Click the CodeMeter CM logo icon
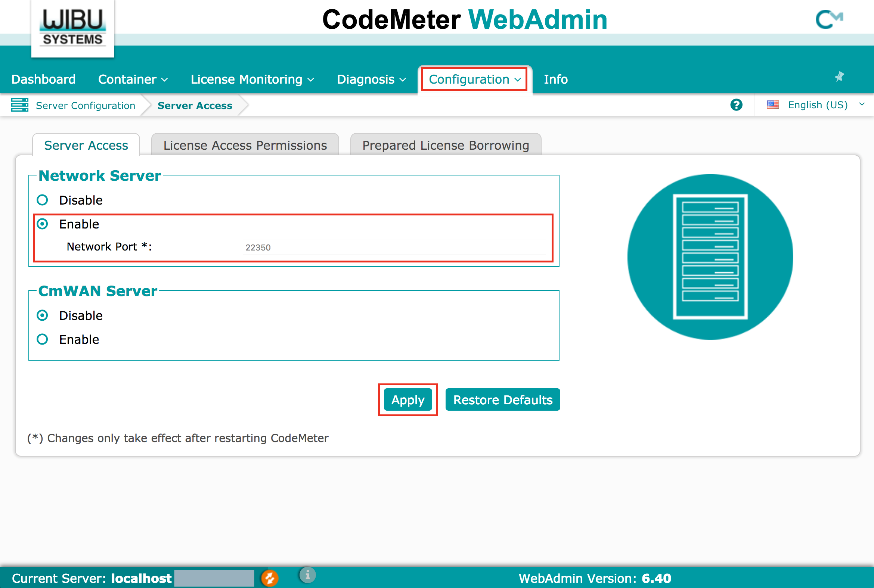Viewport: 874px width, 588px height. point(829,19)
